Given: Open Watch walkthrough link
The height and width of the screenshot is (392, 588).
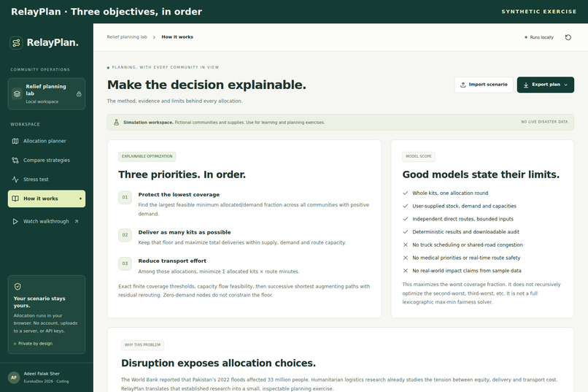Looking at the screenshot, I should (x=47, y=221).
